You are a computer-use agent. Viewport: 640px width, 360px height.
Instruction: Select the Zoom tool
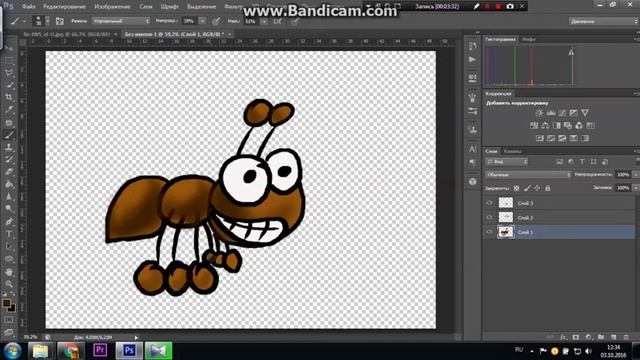point(9,284)
